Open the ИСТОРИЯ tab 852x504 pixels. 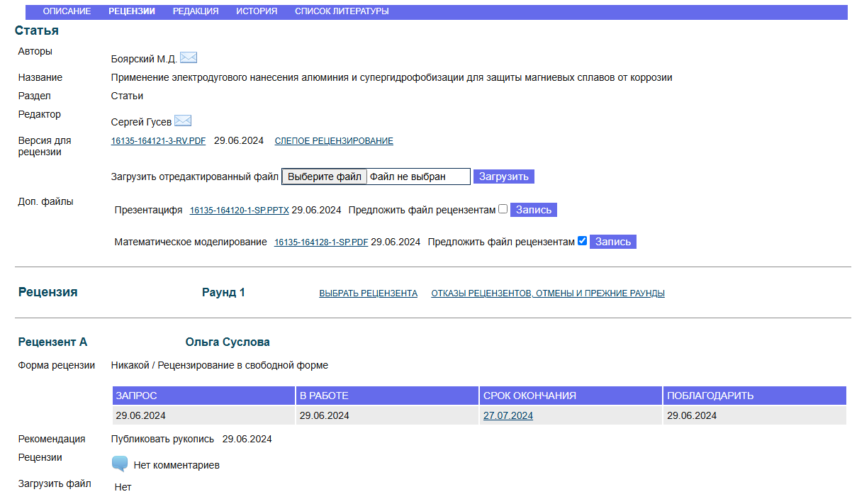tap(257, 11)
